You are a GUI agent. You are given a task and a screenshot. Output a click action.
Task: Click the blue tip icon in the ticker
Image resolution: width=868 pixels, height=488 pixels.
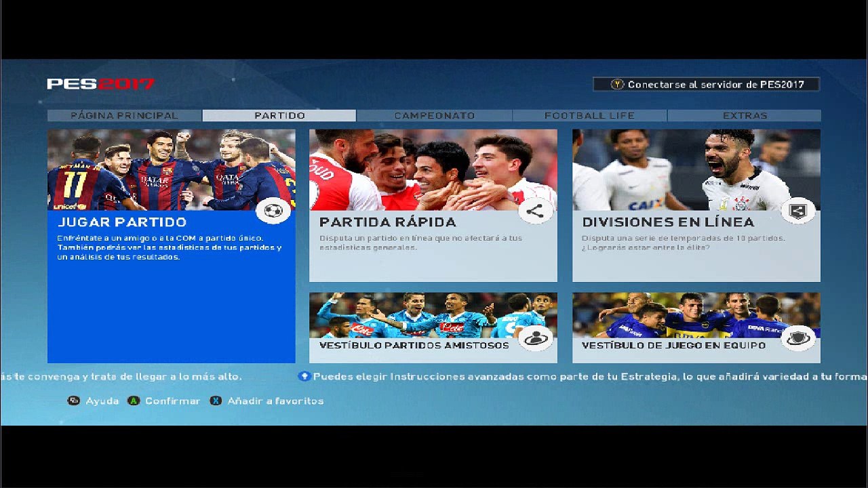coord(304,376)
